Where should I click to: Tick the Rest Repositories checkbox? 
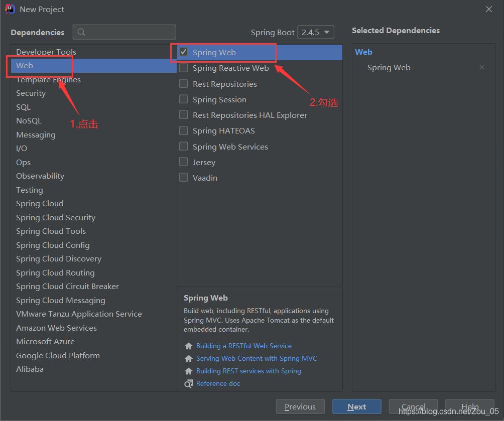pyautogui.click(x=184, y=84)
